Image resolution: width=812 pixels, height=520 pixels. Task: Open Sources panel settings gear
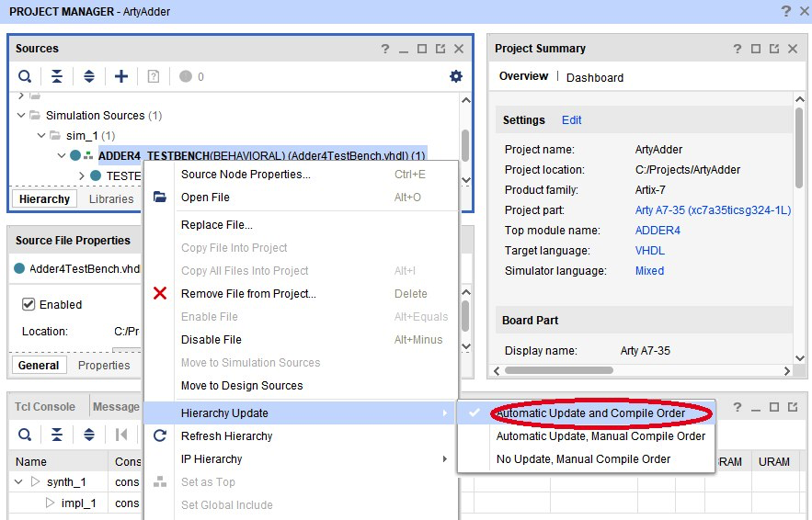click(x=455, y=76)
